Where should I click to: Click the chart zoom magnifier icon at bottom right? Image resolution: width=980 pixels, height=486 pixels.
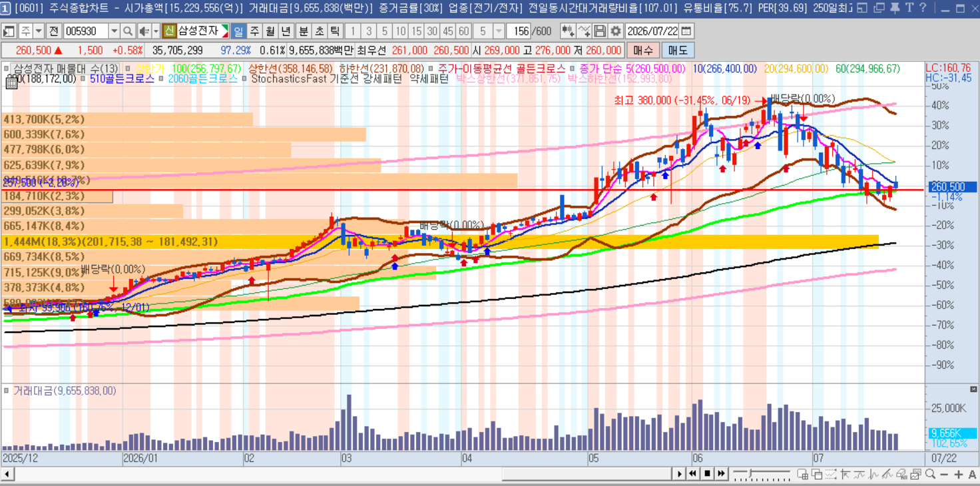click(930, 474)
